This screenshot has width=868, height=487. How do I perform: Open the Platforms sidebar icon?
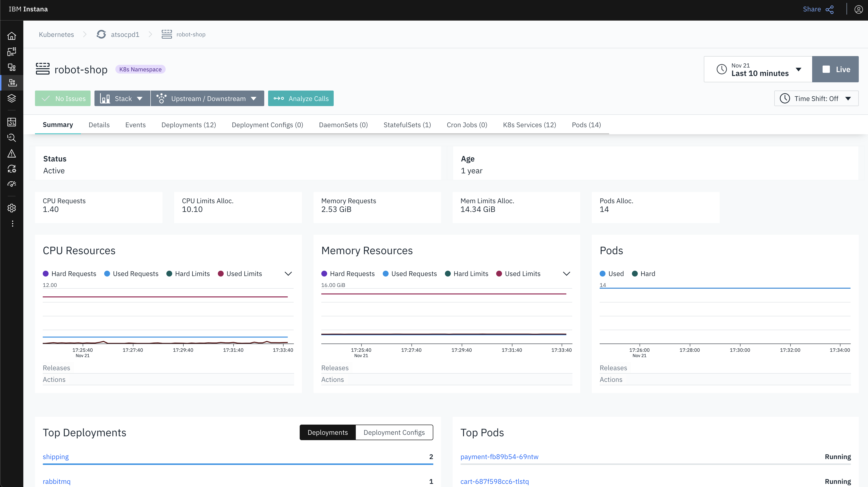12,83
